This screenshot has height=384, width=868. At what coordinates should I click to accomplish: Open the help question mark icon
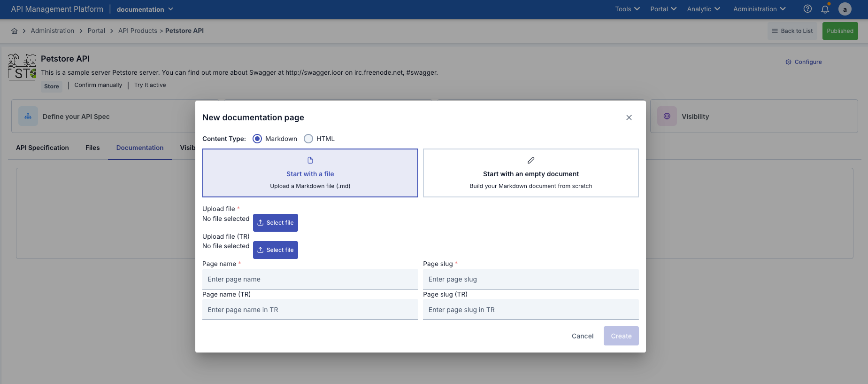[x=807, y=9]
